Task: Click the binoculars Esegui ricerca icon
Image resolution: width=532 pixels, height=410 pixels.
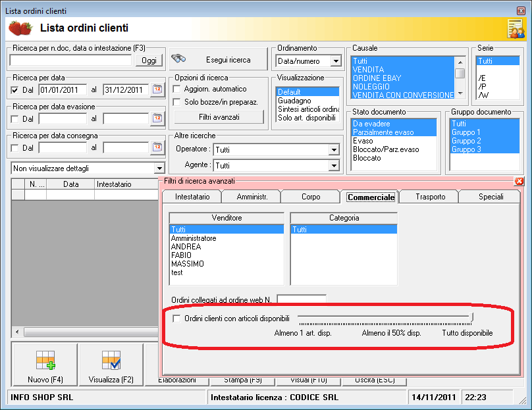Action: point(178,59)
